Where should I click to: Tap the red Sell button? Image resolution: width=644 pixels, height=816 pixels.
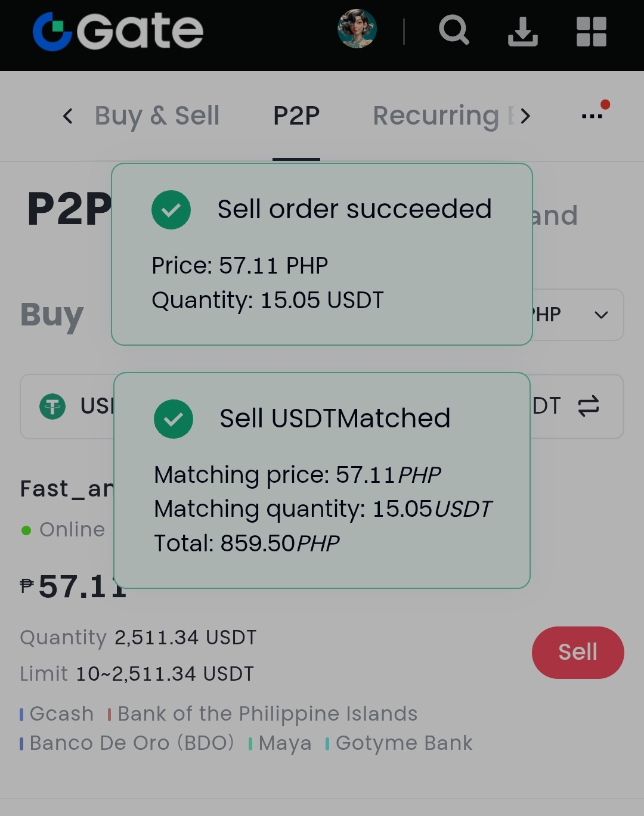pyautogui.click(x=578, y=652)
